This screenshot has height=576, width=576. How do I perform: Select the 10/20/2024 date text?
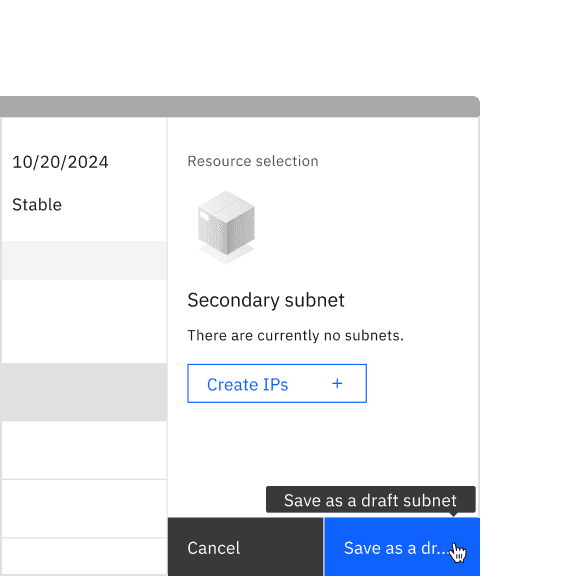[60, 162]
